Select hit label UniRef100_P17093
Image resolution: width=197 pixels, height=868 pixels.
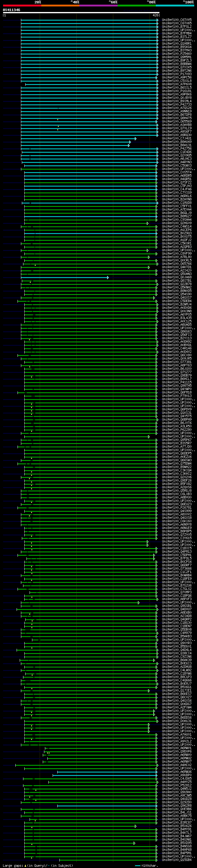click(x=177, y=74)
